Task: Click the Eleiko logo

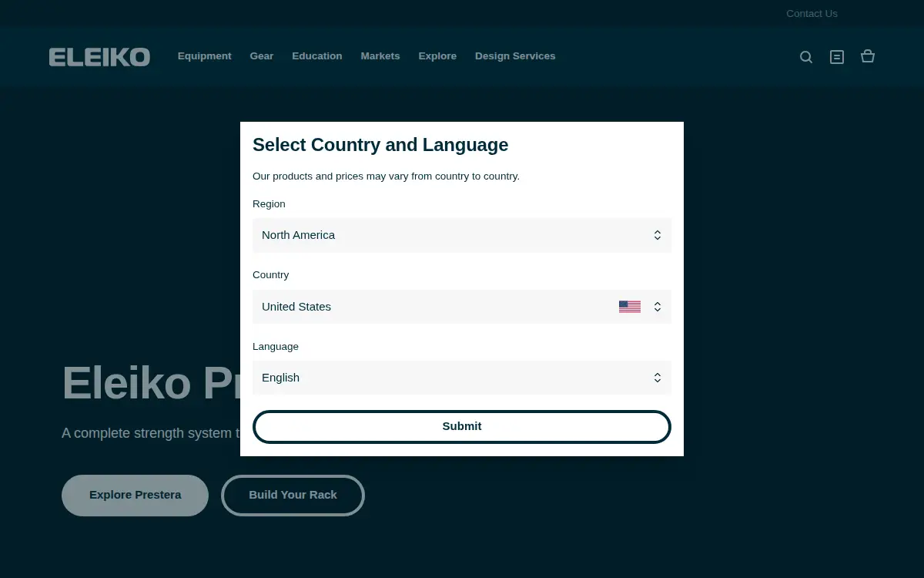Action: click(x=99, y=57)
